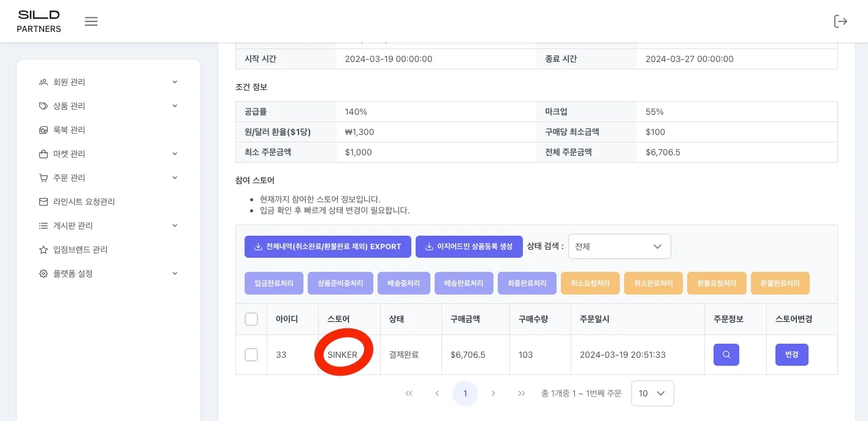Open the rows-per-page dropdown showing 10
Screen dimensions: 868x421
point(652,393)
